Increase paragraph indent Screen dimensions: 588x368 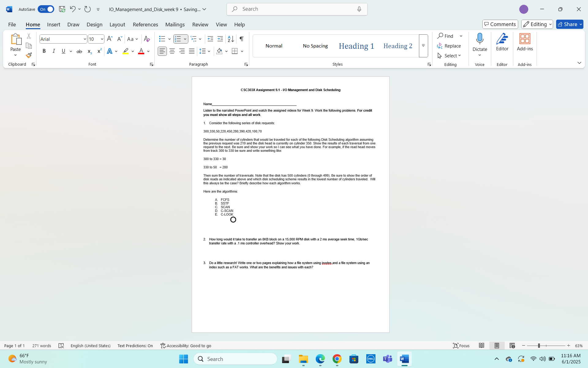click(x=220, y=39)
